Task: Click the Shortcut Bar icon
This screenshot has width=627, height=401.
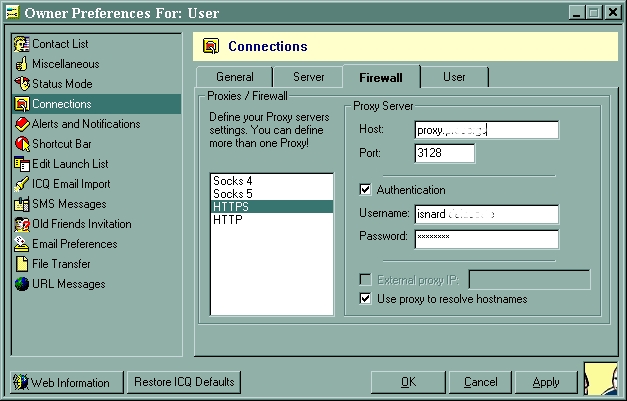Action: coord(22,144)
